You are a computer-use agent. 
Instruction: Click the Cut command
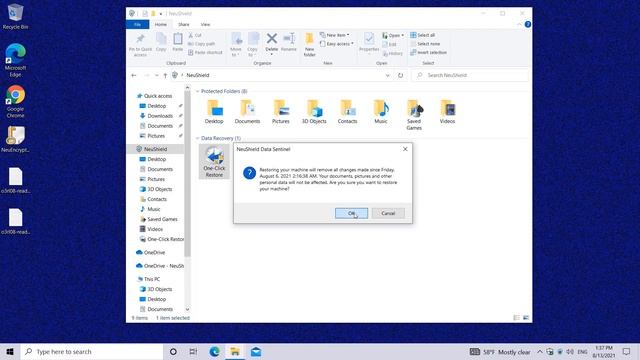point(195,35)
